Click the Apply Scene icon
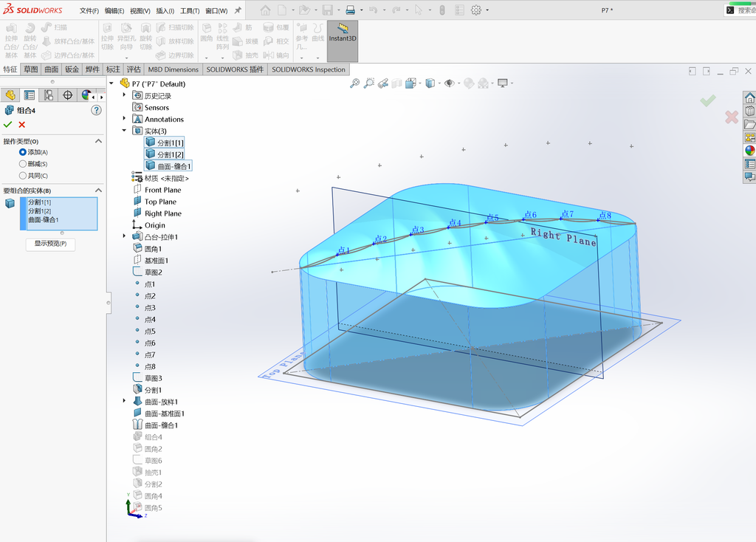Screen dimensions: 756x542 (483, 83)
